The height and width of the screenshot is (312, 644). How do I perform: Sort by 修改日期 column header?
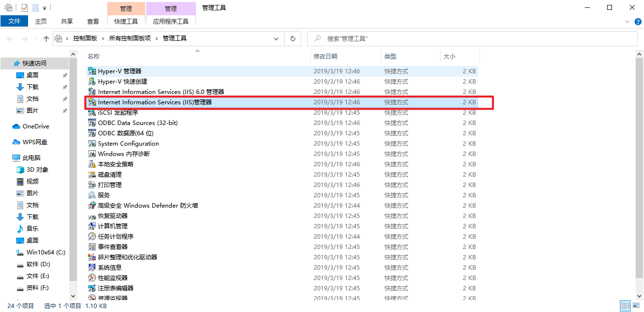pos(346,57)
